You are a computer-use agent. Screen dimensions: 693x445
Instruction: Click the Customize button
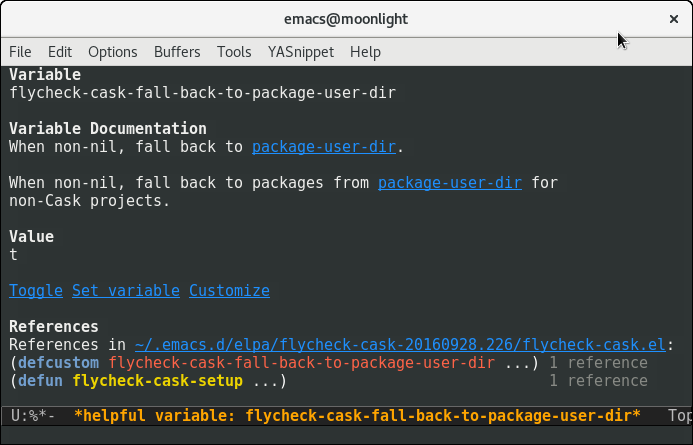tap(229, 291)
